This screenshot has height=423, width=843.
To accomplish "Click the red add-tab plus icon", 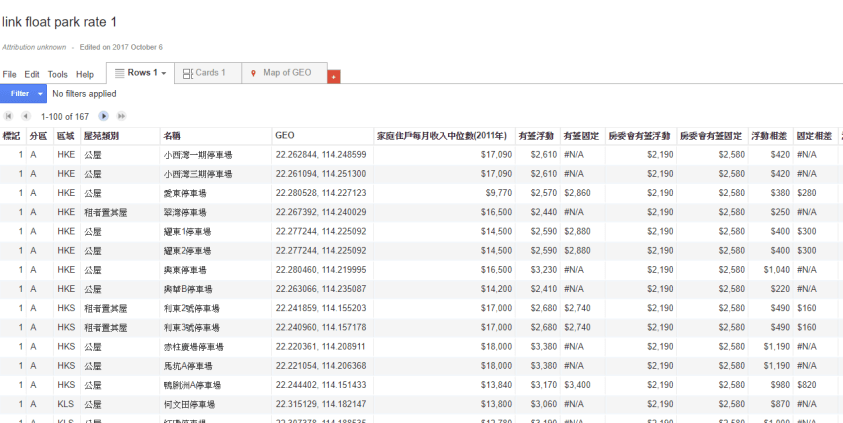I will [334, 77].
